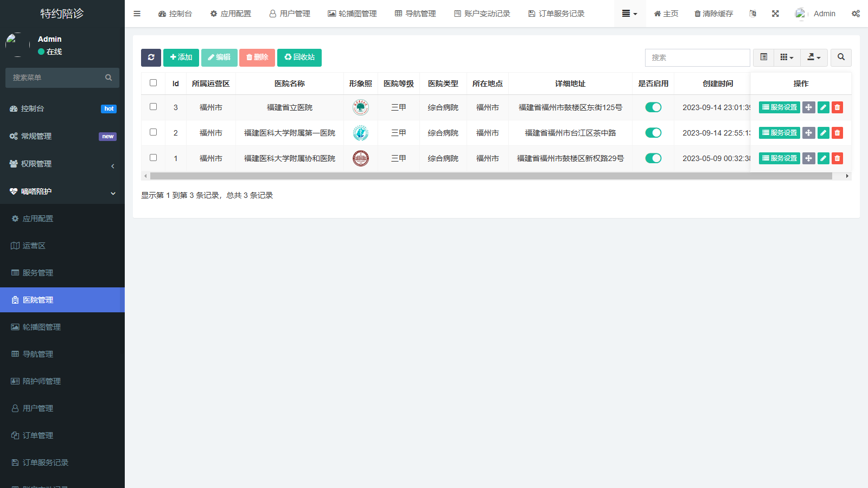Toggle the sidebar hamburger menu icon
868x488 pixels.
point(137,14)
